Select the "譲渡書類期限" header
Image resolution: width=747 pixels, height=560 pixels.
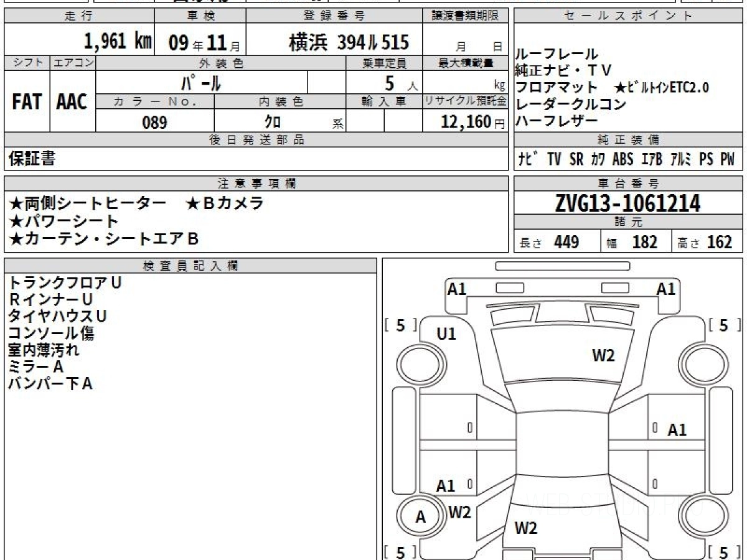coord(466,16)
